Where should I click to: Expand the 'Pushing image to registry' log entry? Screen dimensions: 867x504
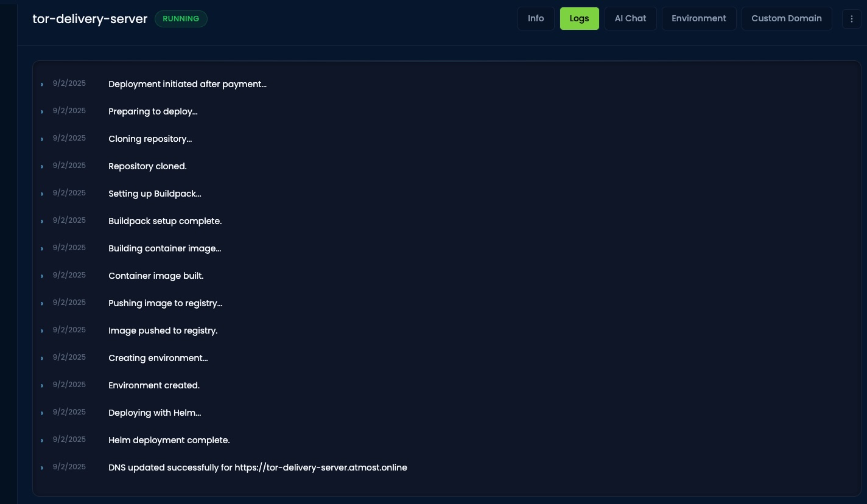(42, 303)
